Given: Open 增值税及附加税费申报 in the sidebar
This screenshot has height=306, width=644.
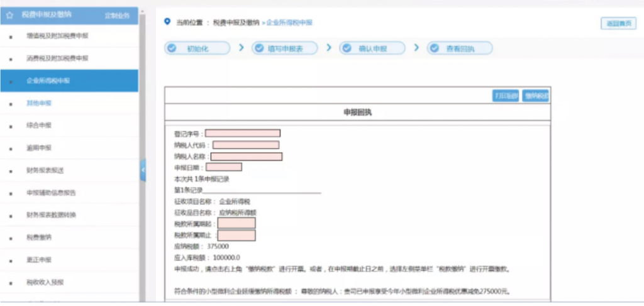Looking at the screenshot, I should click(x=57, y=36).
